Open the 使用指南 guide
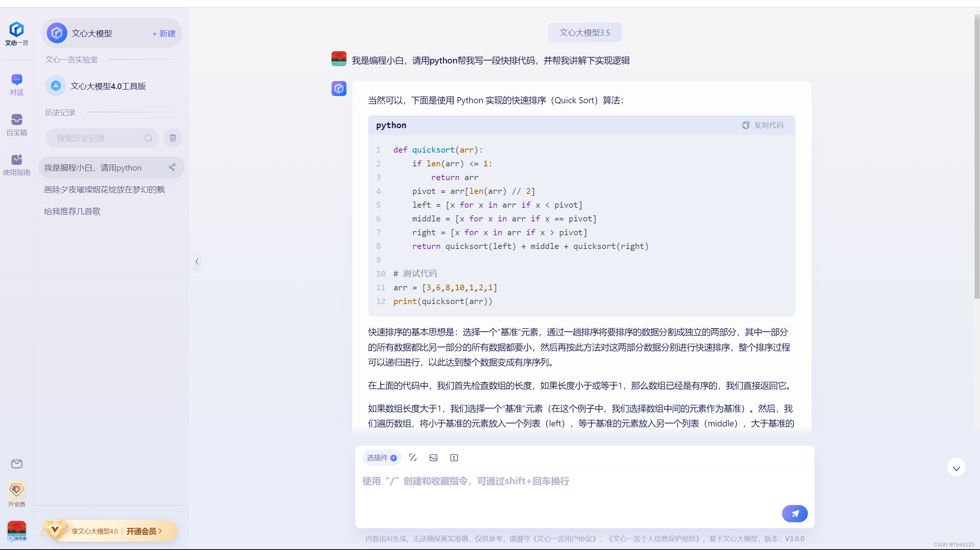The image size is (980, 550). (x=17, y=165)
